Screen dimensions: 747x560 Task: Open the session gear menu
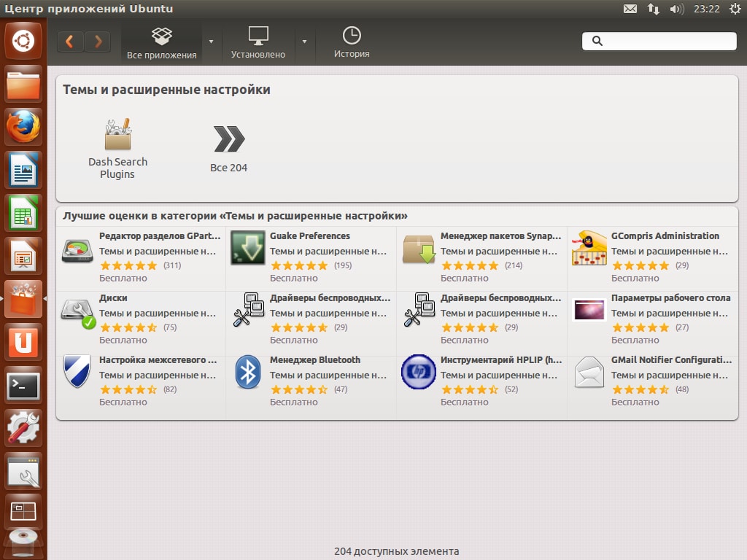tap(735, 9)
